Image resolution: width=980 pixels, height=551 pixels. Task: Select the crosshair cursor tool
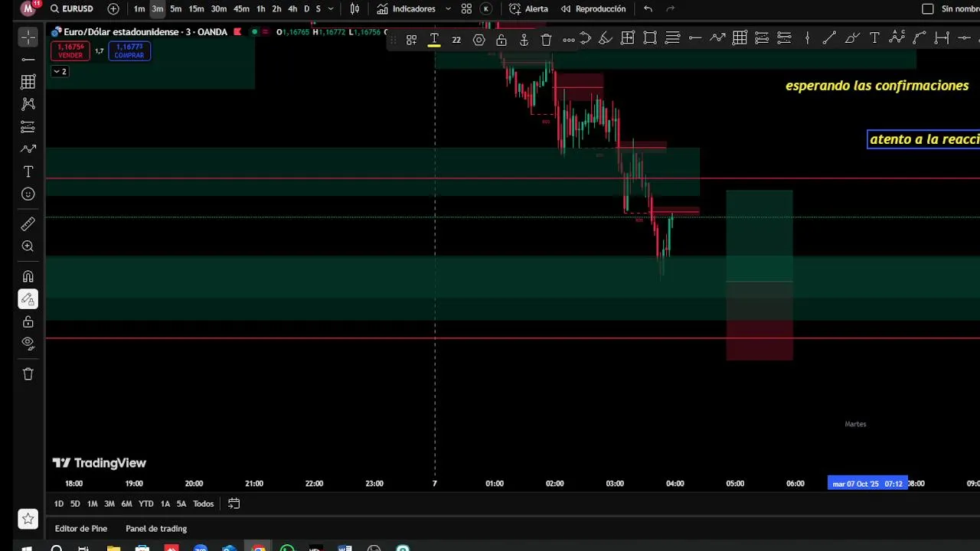[28, 37]
